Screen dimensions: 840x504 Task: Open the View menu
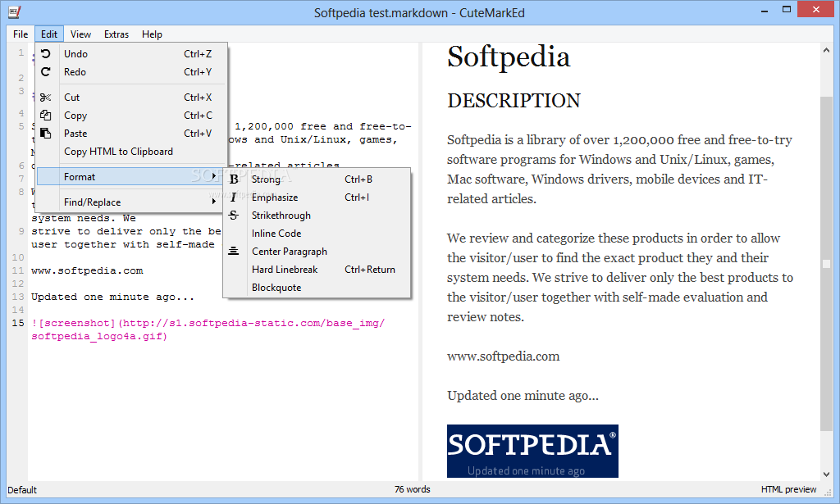point(80,34)
